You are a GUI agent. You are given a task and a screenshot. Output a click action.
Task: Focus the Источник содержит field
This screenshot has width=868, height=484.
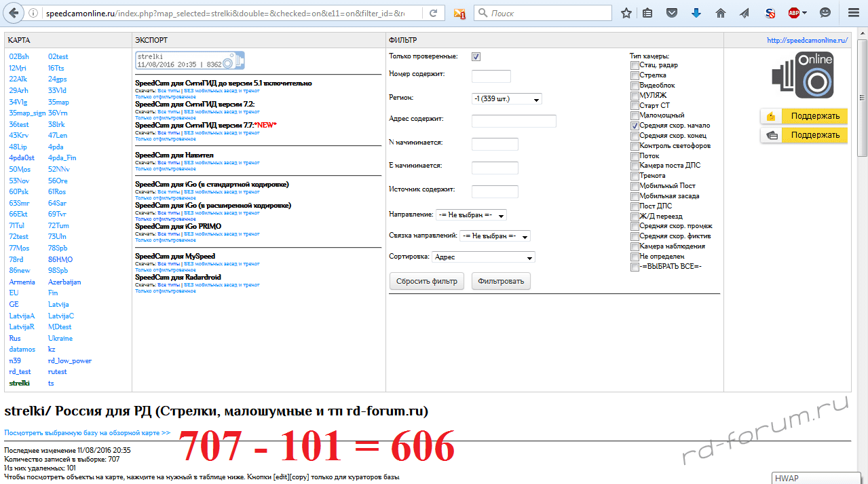(x=495, y=191)
